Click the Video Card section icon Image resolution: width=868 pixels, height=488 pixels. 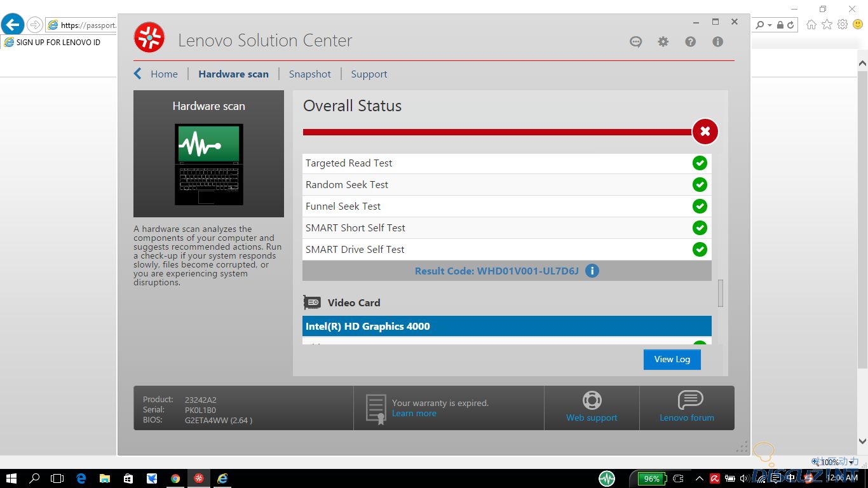(x=312, y=302)
